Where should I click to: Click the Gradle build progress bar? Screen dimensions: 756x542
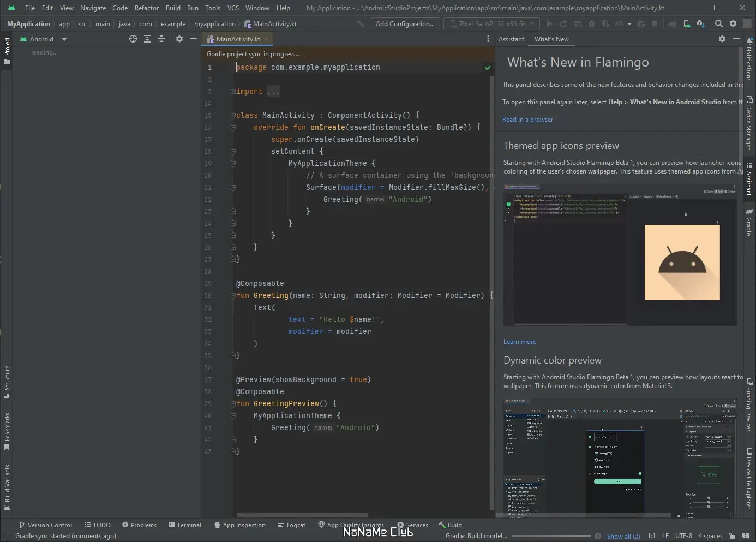pos(551,536)
